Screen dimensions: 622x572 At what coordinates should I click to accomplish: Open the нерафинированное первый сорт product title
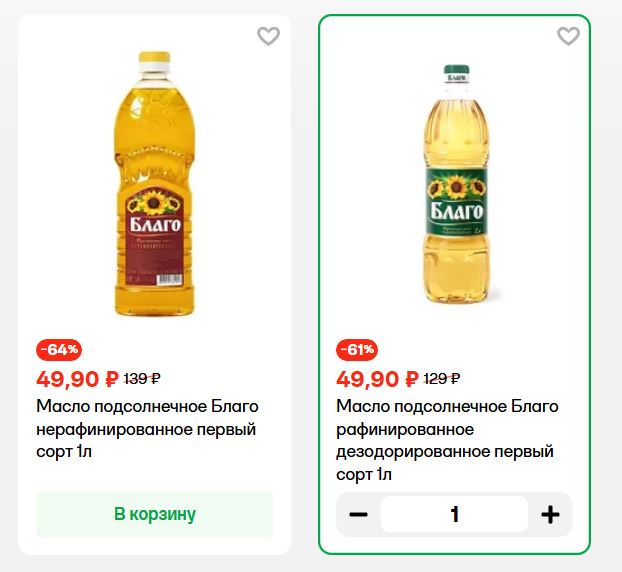[147, 429]
